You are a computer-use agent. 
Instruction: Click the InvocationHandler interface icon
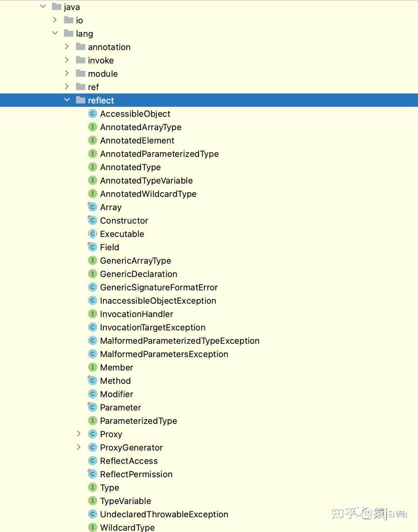pyautogui.click(x=93, y=314)
